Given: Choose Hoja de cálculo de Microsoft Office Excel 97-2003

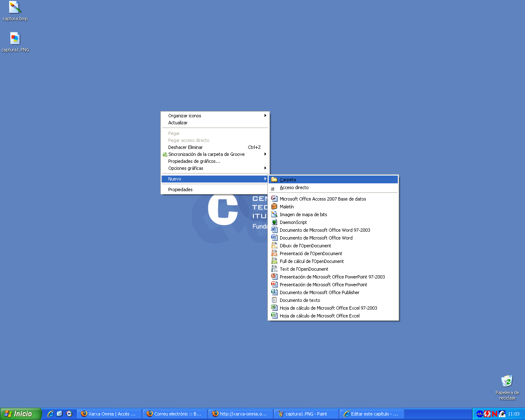Looking at the screenshot, I should [x=333, y=308].
